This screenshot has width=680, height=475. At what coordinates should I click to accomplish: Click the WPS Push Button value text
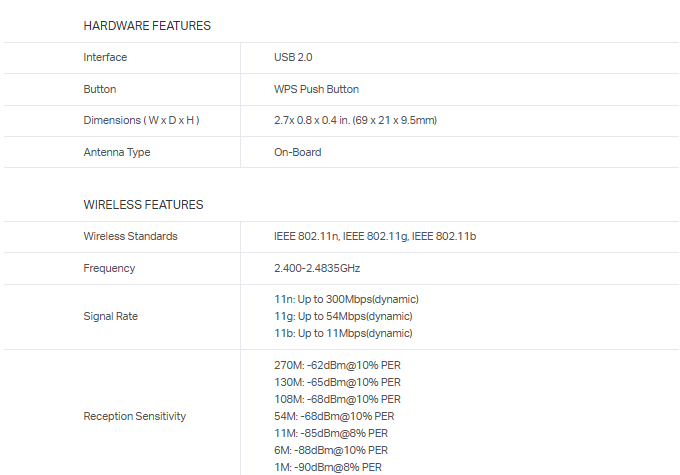click(316, 89)
